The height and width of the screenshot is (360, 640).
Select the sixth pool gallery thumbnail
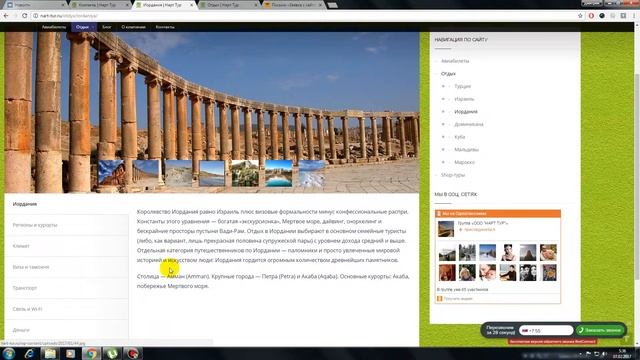point(278,173)
